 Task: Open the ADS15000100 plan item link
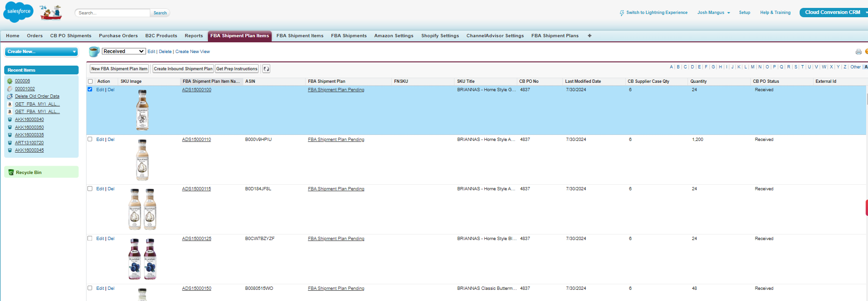(x=196, y=90)
